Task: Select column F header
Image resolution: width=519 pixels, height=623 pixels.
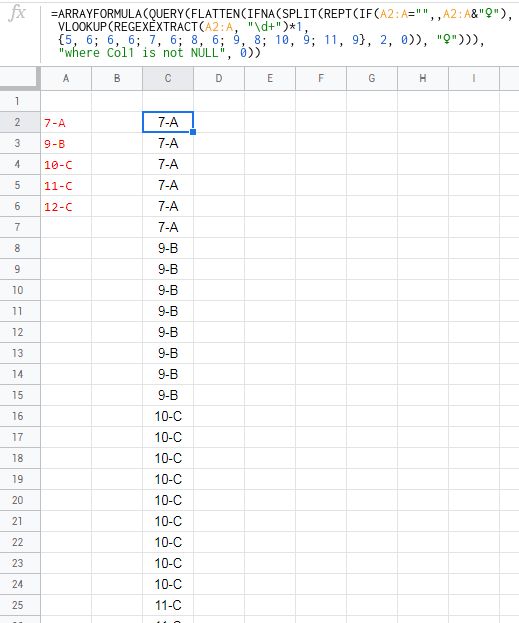Action: click(x=321, y=78)
